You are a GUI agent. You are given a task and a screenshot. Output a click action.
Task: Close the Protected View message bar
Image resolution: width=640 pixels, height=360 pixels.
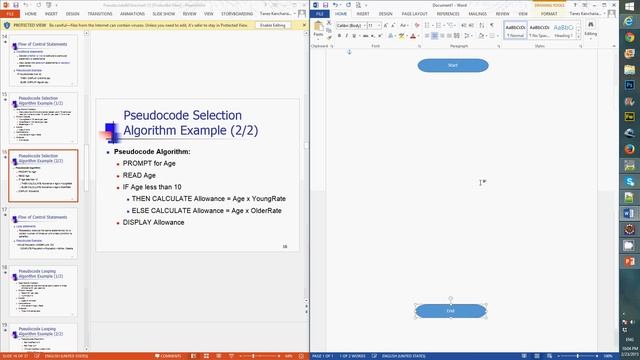(304, 25)
